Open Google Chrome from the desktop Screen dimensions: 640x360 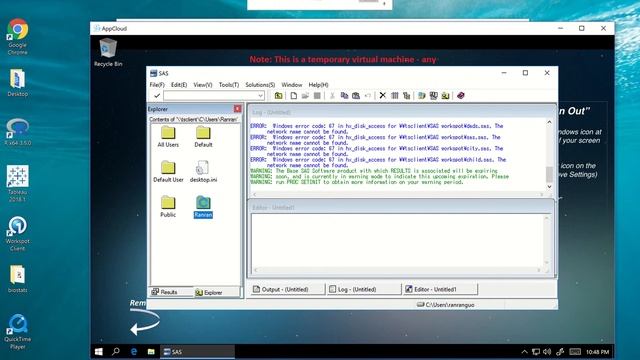(x=18, y=37)
